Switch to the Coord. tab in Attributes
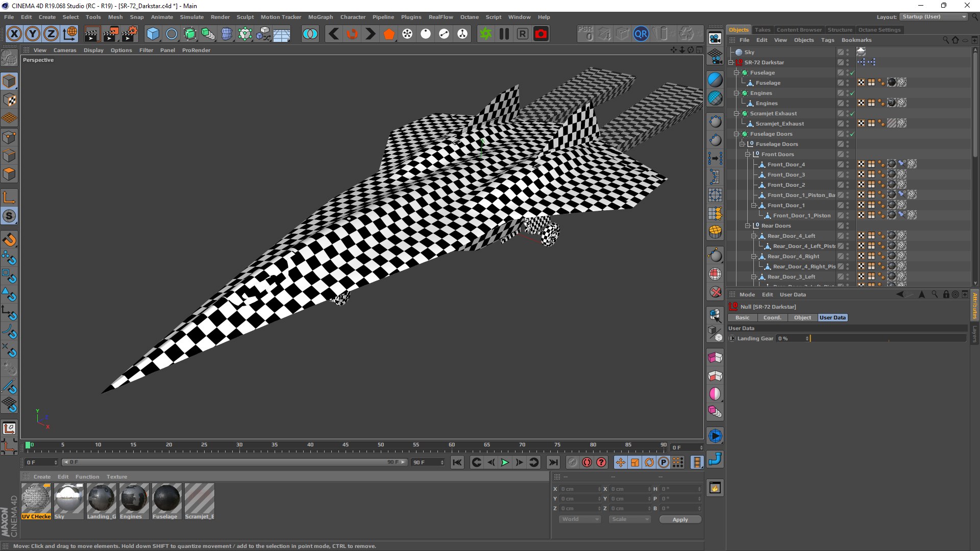The width and height of the screenshot is (980, 551). 772,317
